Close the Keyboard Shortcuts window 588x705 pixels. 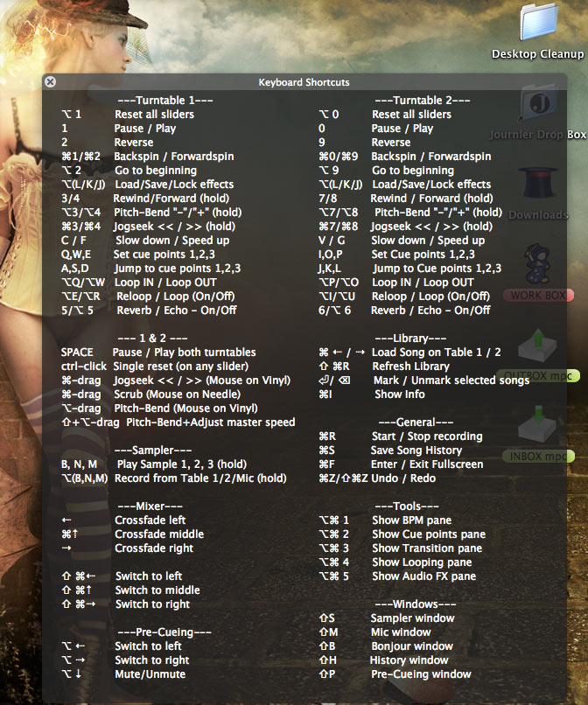tap(51, 82)
